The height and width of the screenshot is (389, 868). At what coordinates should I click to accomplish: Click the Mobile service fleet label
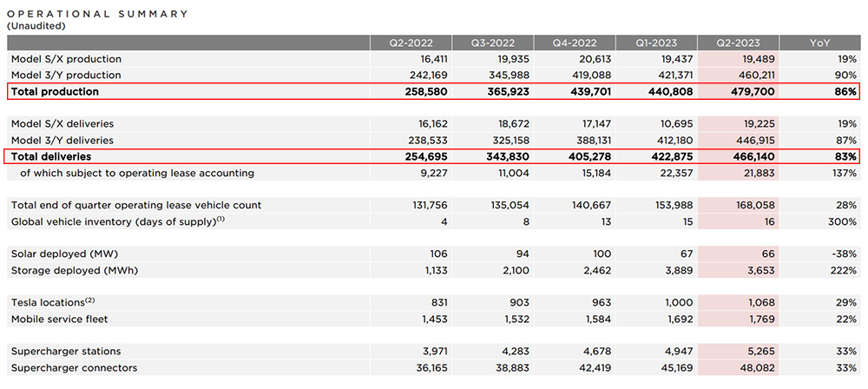[60, 319]
